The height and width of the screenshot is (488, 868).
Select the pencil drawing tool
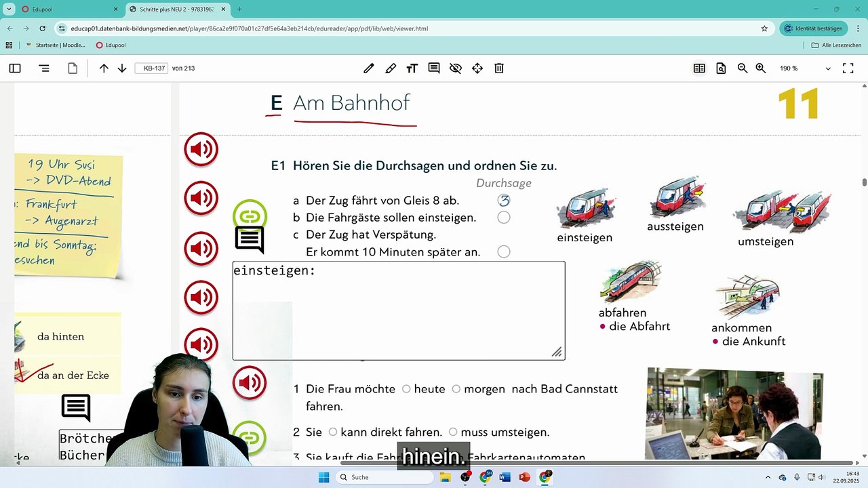pyautogui.click(x=369, y=68)
